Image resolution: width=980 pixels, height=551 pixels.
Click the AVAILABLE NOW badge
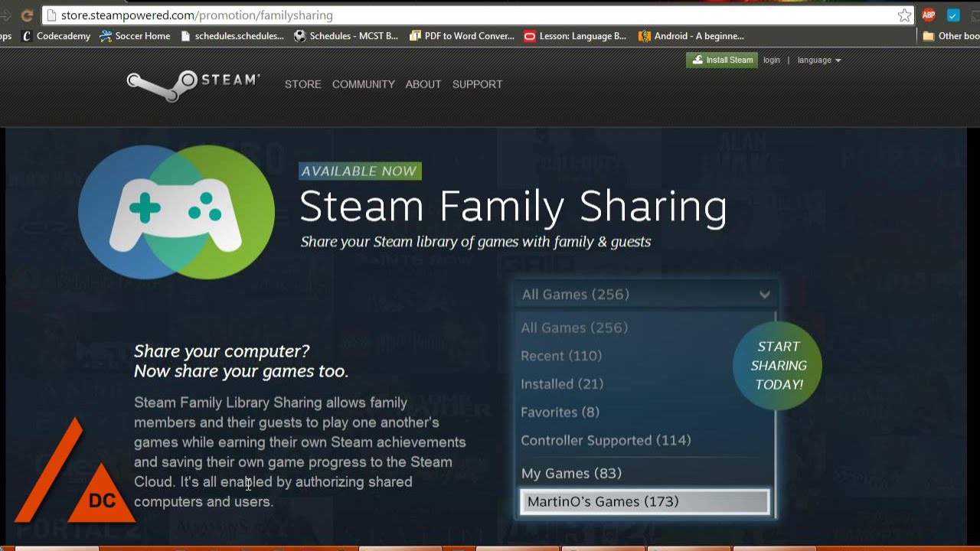[360, 171]
